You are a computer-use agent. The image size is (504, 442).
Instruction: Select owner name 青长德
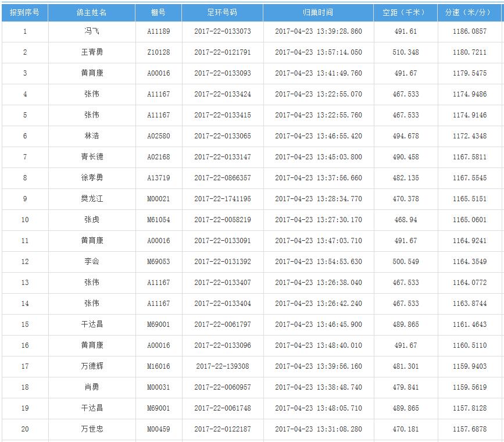(91, 157)
